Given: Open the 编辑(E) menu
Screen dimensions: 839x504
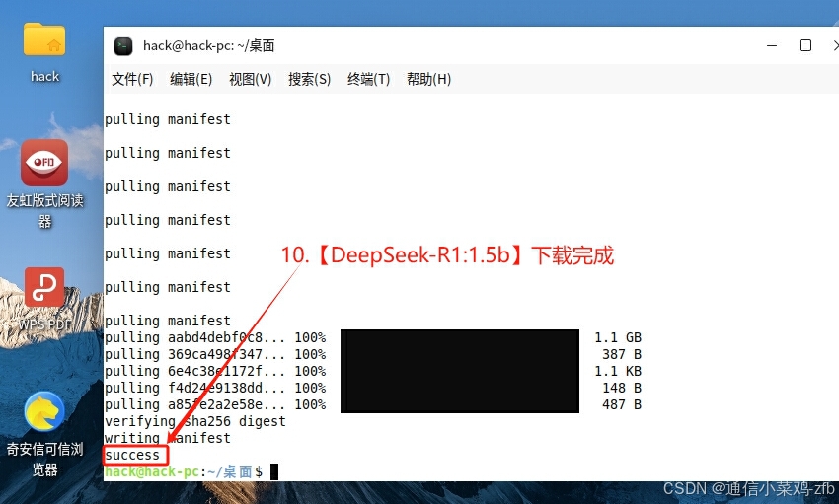Looking at the screenshot, I should [191, 79].
